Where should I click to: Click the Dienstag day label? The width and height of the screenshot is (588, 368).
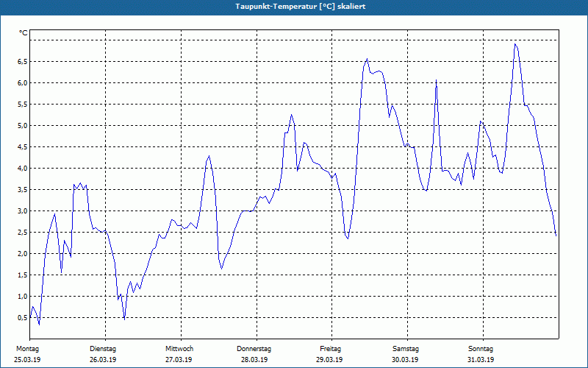coord(103,349)
